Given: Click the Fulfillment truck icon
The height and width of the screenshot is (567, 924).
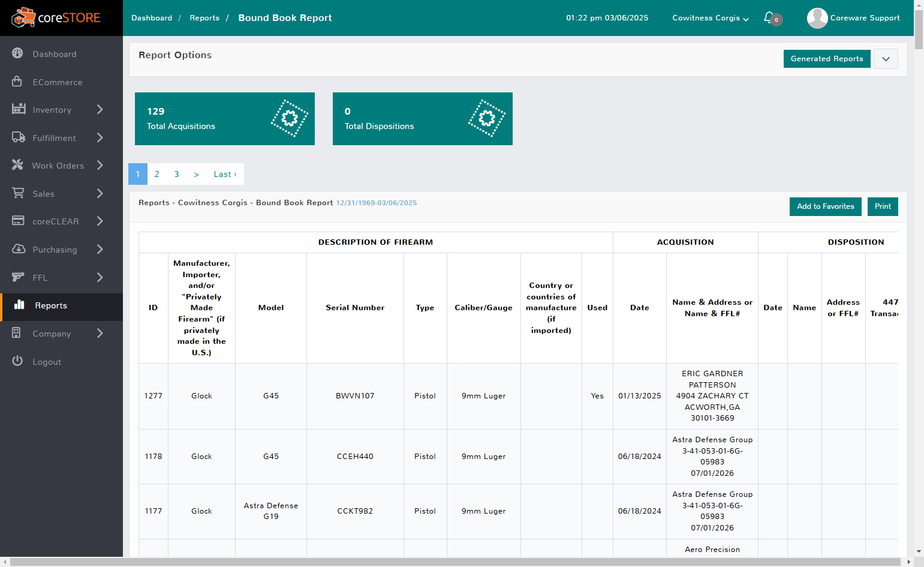Looking at the screenshot, I should [19, 137].
